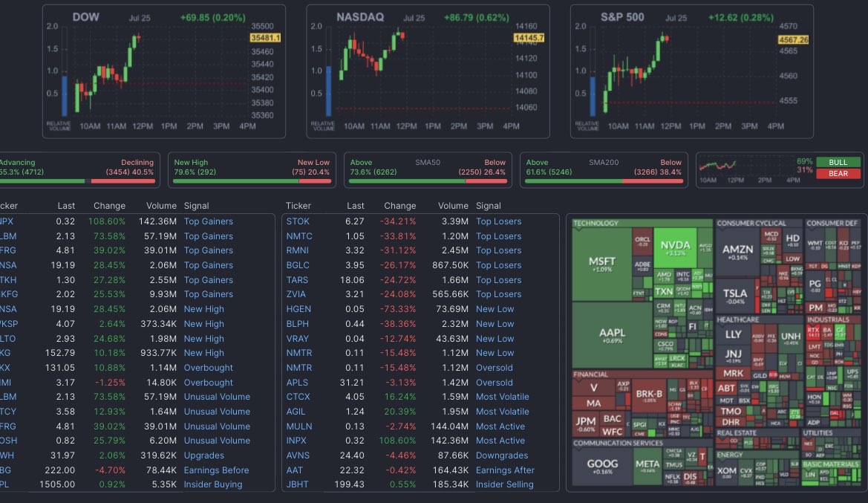Click the DOW price label 35481.1
868x503 pixels.
pyautogui.click(x=265, y=38)
